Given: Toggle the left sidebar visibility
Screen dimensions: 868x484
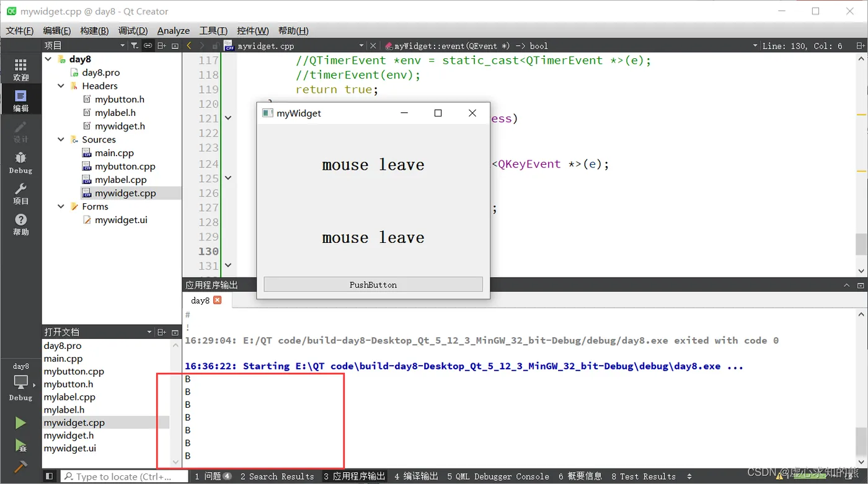Looking at the screenshot, I should coord(50,476).
